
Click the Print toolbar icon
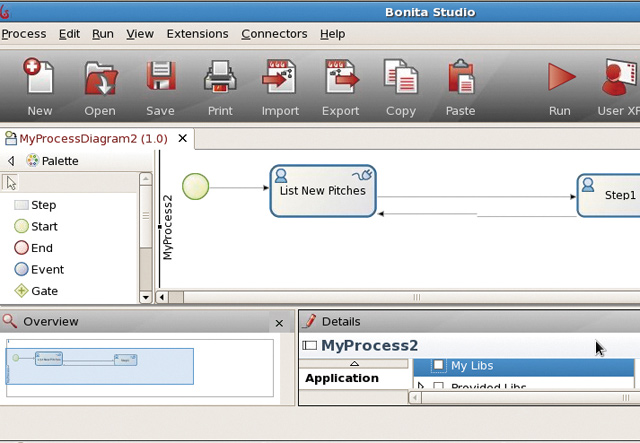click(220, 76)
